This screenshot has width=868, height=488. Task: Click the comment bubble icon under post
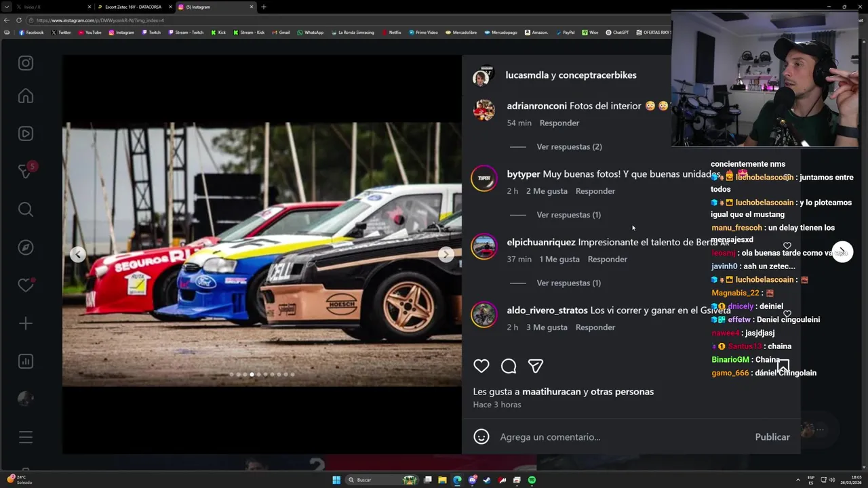coord(509,366)
